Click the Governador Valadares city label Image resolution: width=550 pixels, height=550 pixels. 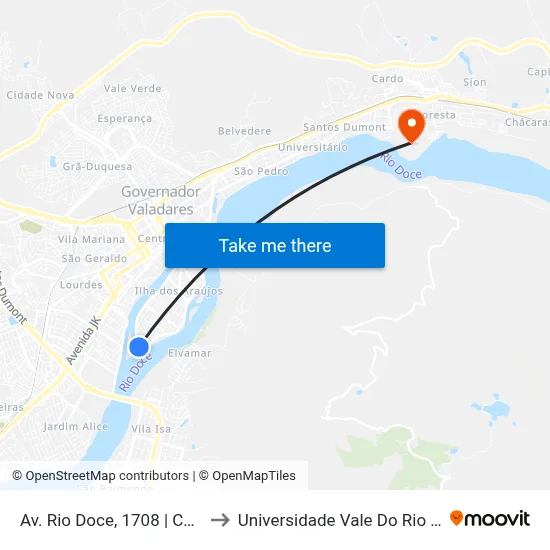[x=161, y=200]
